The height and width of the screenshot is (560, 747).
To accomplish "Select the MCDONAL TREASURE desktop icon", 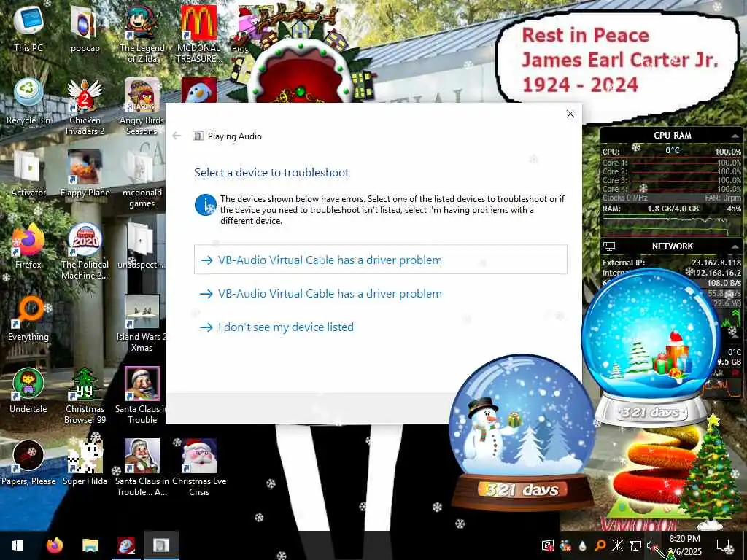I will tap(198, 34).
